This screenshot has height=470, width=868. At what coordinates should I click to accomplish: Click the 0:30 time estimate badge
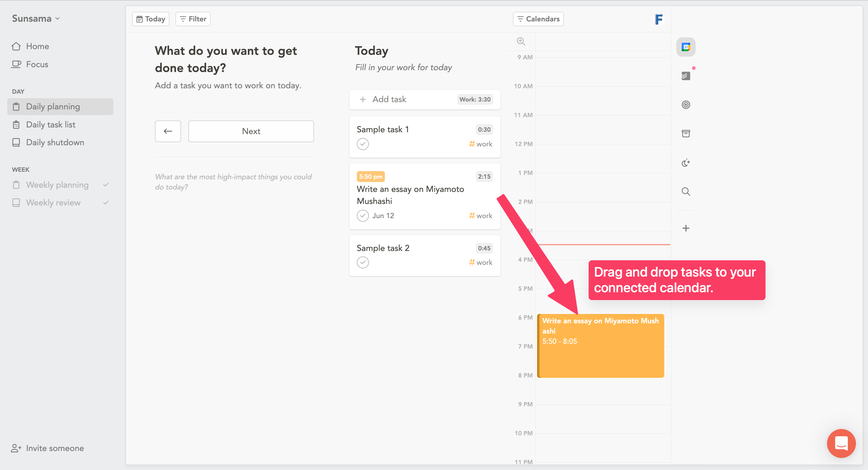click(x=484, y=129)
